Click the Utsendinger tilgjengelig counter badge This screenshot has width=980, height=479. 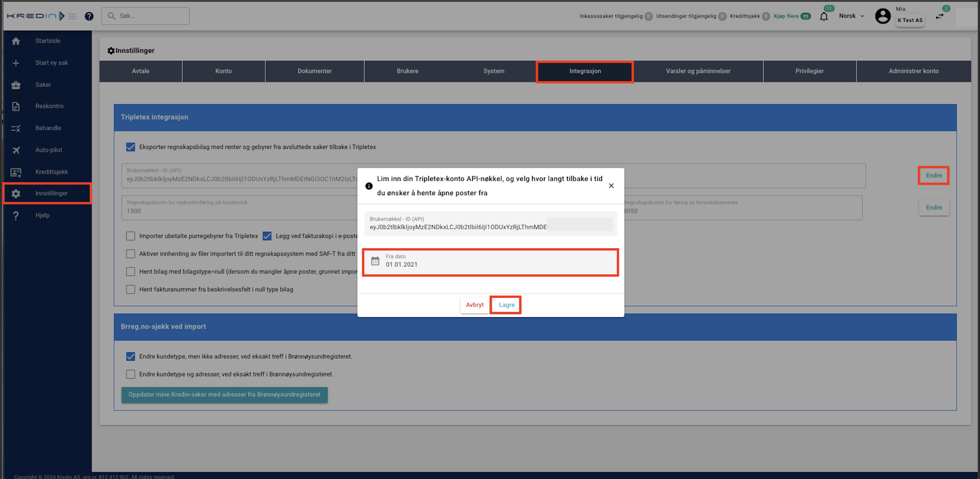tap(722, 16)
